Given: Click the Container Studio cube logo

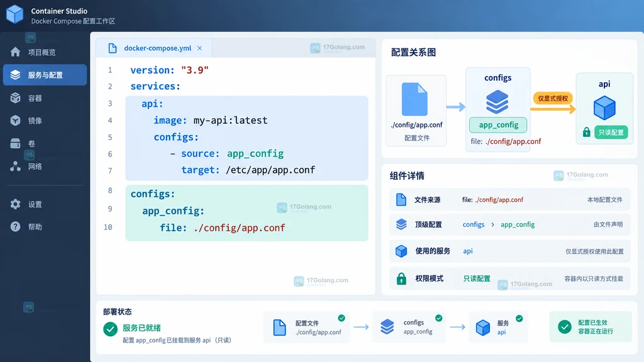Looking at the screenshot, I should 15,14.
